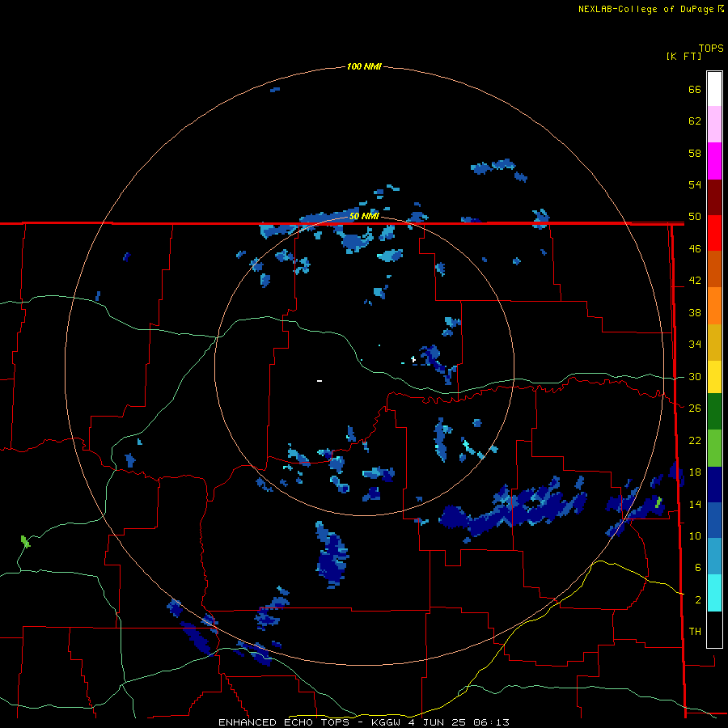Click the 30 legend value
728x728 pixels.
coord(695,376)
